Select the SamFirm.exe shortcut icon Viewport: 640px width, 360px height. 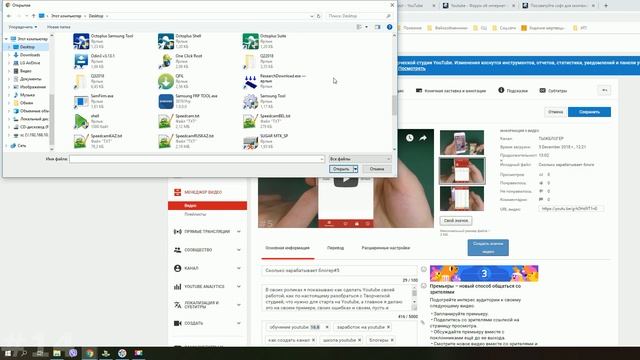click(x=81, y=101)
